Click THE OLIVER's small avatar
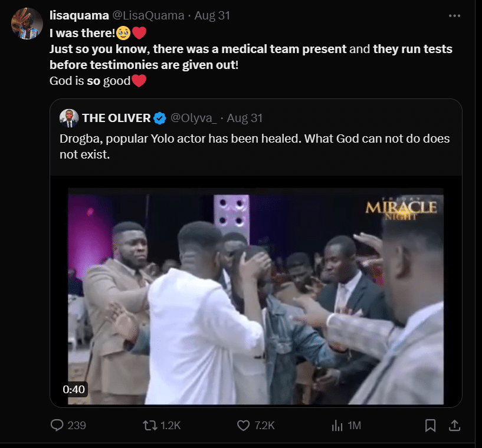Screen dimensions: 482x448 tap(69, 118)
